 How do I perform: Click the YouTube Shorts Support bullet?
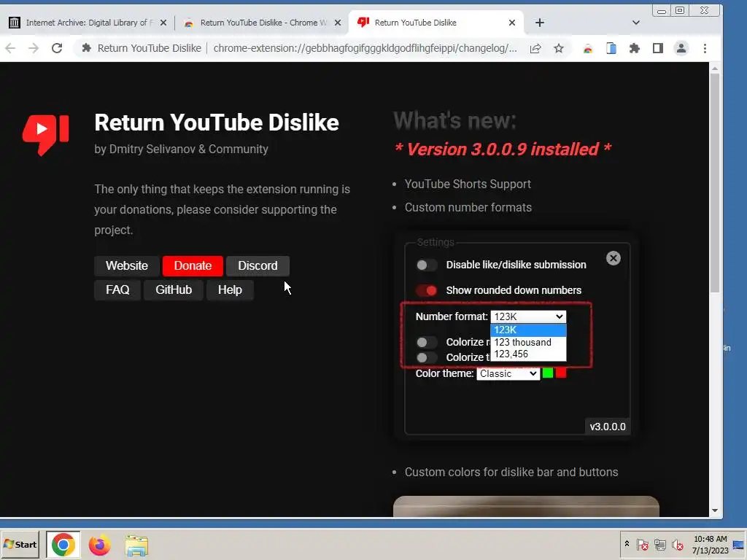(468, 184)
